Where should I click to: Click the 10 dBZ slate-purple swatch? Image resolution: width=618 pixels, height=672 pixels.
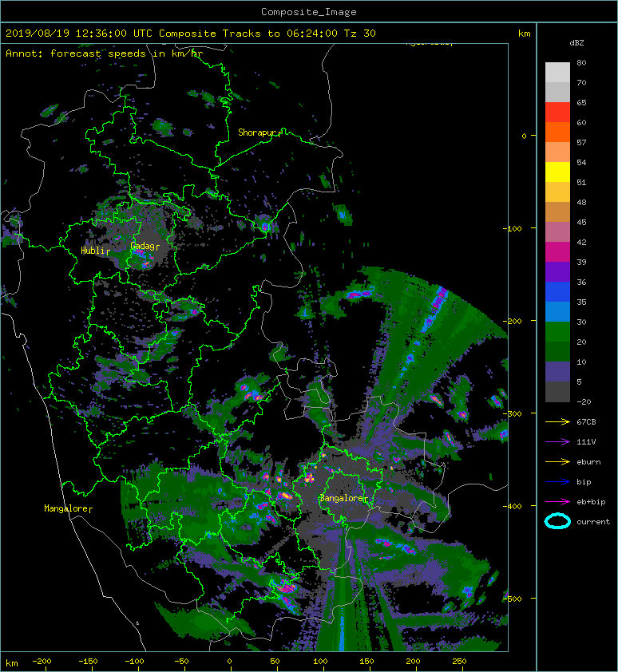coord(557,372)
